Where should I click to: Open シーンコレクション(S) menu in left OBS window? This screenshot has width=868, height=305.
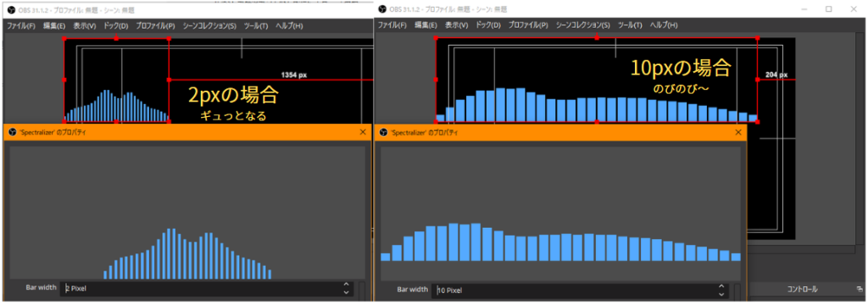coord(209,26)
